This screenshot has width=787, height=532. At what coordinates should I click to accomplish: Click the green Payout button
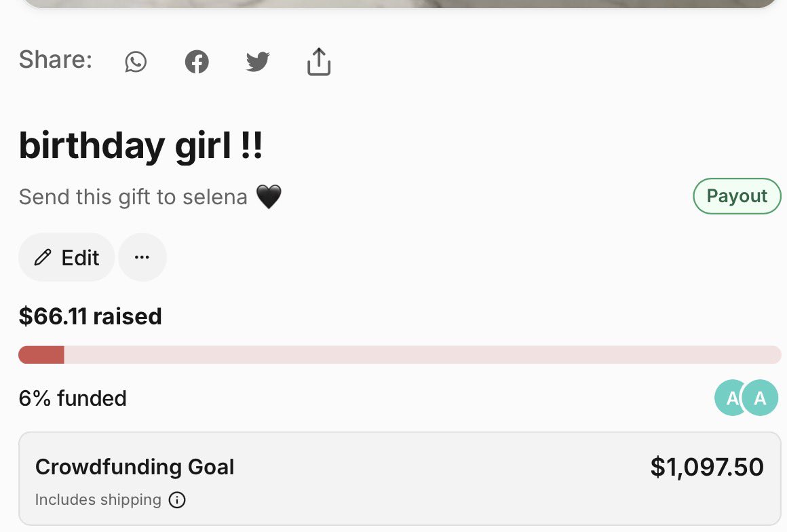(737, 196)
